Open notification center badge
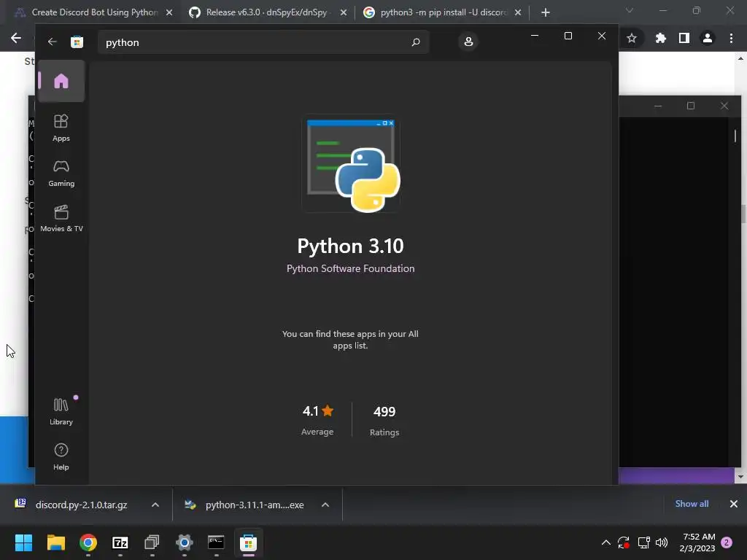 point(727,542)
